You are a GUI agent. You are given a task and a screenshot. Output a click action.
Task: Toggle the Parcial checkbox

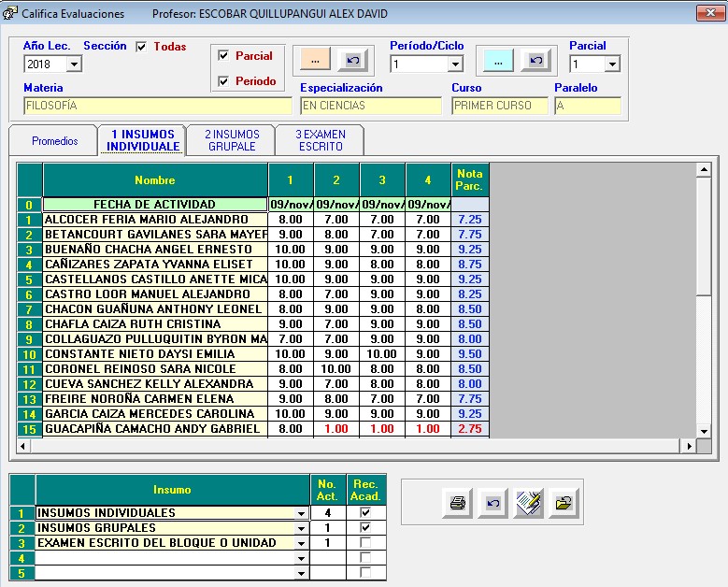[x=223, y=56]
